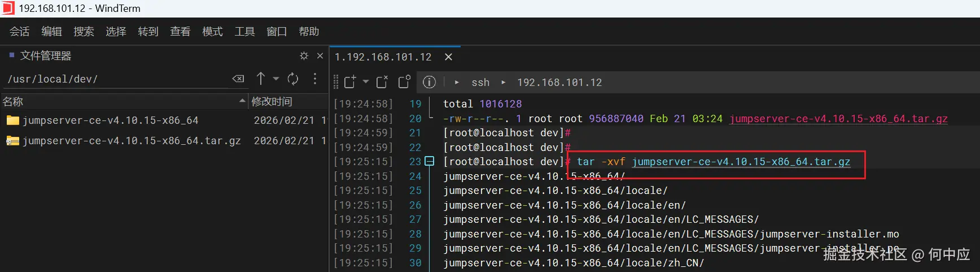The width and height of the screenshot is (980, 272).
Task: Click line number 19 in gutter
Action: pos(415,104)
